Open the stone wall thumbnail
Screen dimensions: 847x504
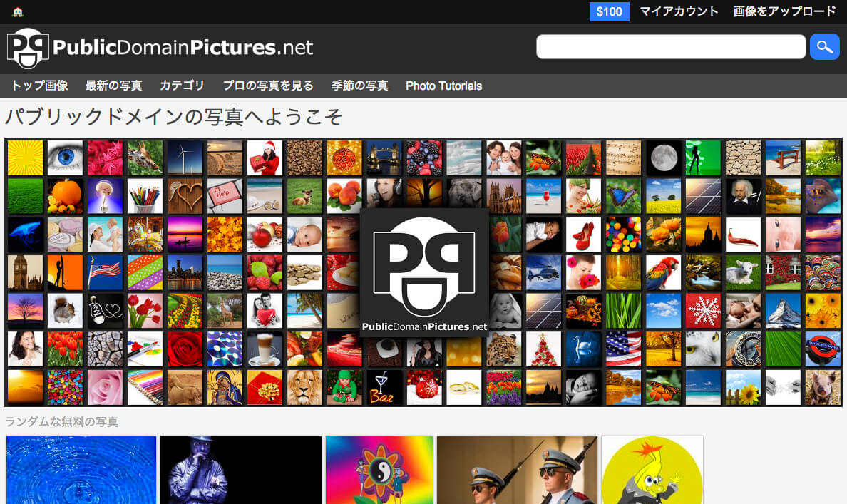[x=744, y=158]
